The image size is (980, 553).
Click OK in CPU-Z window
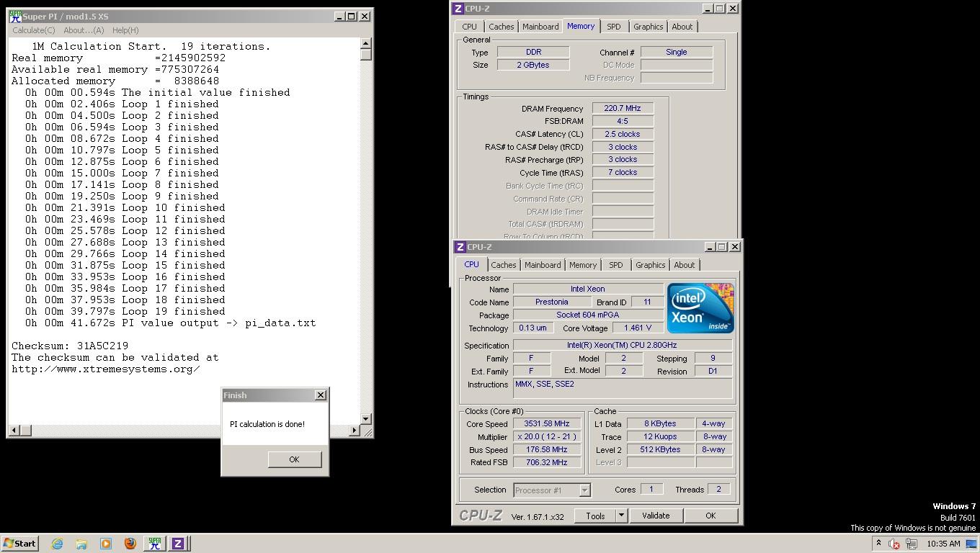click(710, 516)
